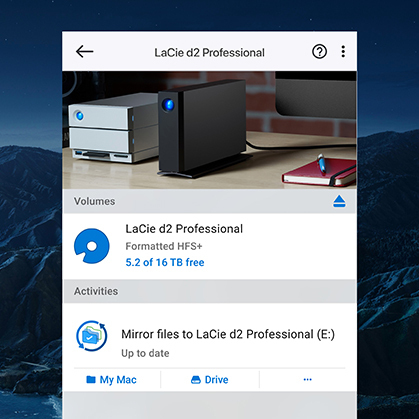Image resolution: width=419 pixels, height=419 pixels.
Task: Show more mirror options with the ellipsis
Action: (308, 379)
